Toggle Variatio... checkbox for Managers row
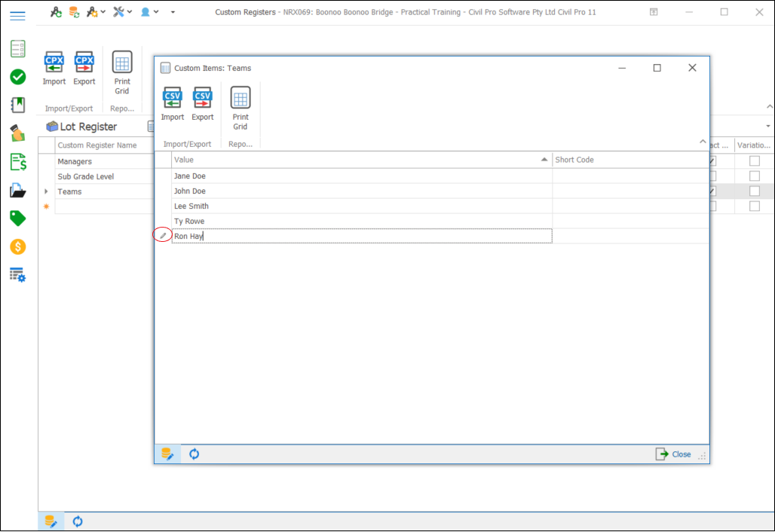Screen dimensions: 775x532 754,161
